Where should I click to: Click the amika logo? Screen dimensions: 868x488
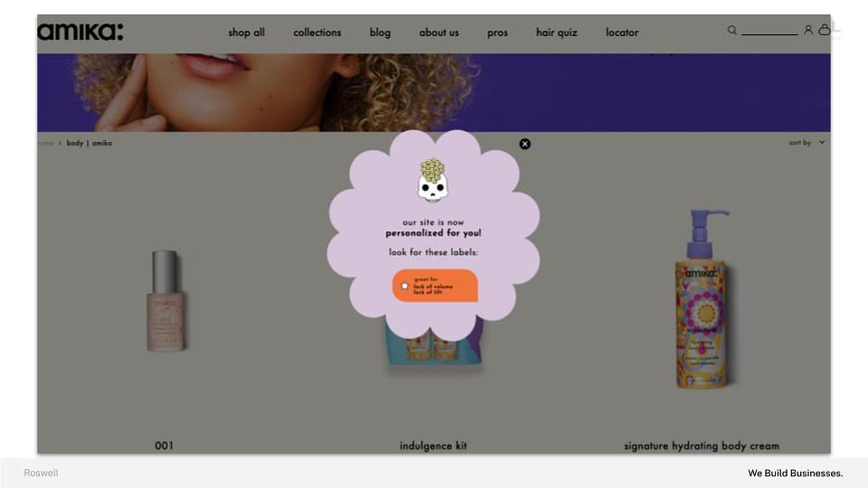coord(80,32)
